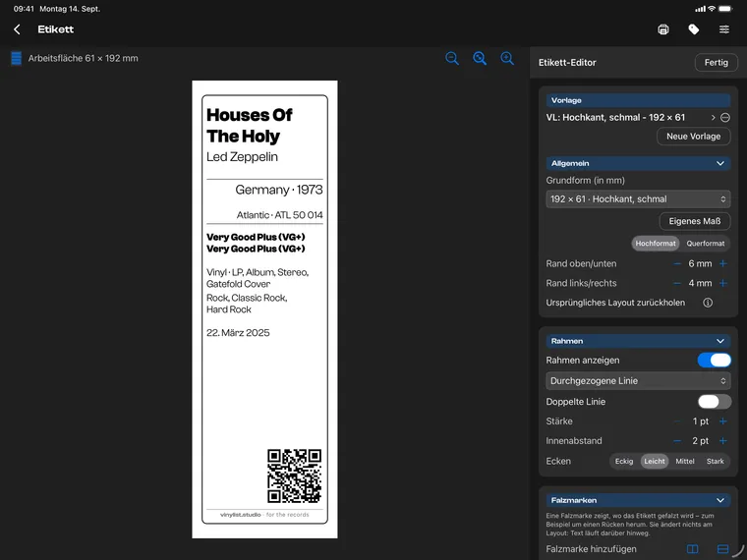Open the sliders settings icon
Image resolution: width=747 pixels, height=560 pixels.
724,29
